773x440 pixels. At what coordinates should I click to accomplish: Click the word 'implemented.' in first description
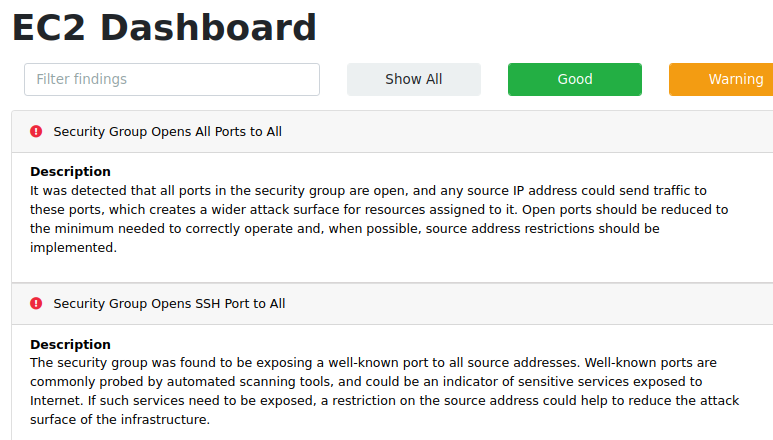tap(73, 247)
